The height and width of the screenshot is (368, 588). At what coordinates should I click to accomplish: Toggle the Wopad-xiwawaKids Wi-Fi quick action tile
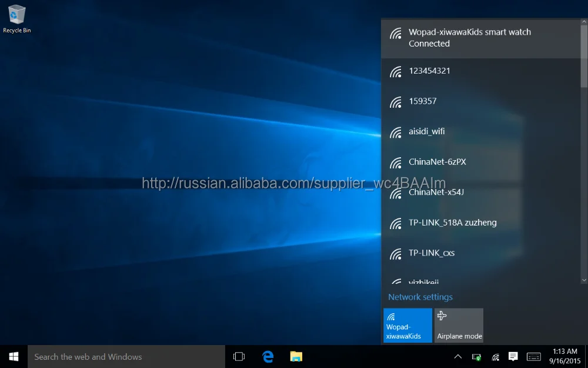(x=407, y=325)
